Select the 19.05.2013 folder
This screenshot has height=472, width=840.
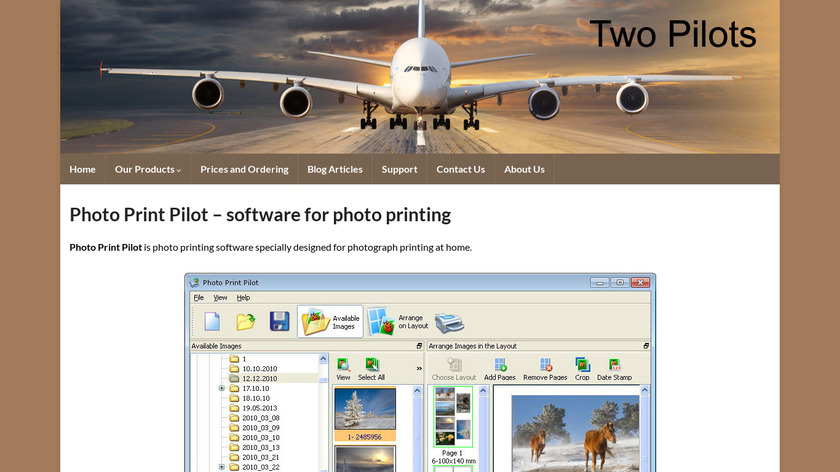(253, 408)
